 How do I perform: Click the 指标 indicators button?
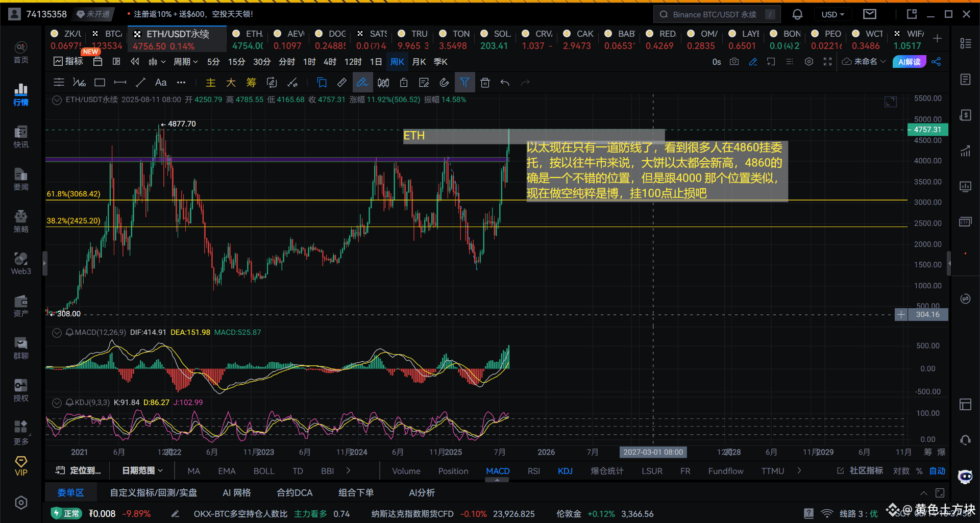[68, 62]
